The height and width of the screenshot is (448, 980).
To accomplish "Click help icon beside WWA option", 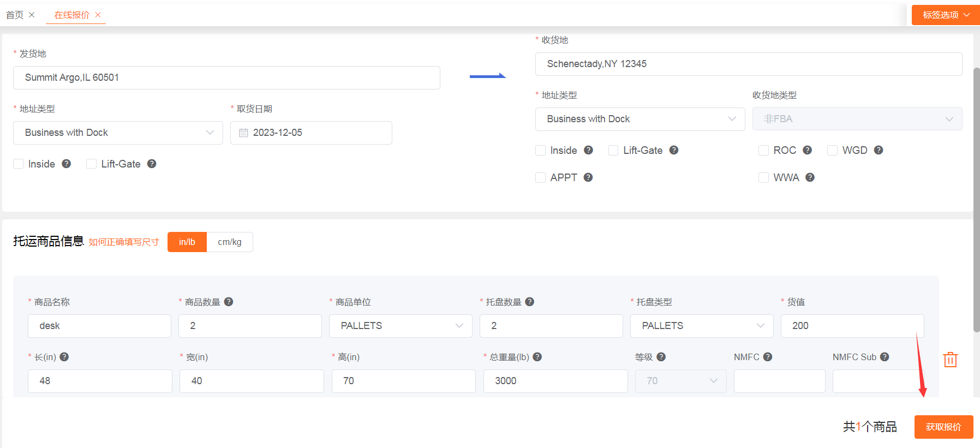I will click(x=810, y=177).
